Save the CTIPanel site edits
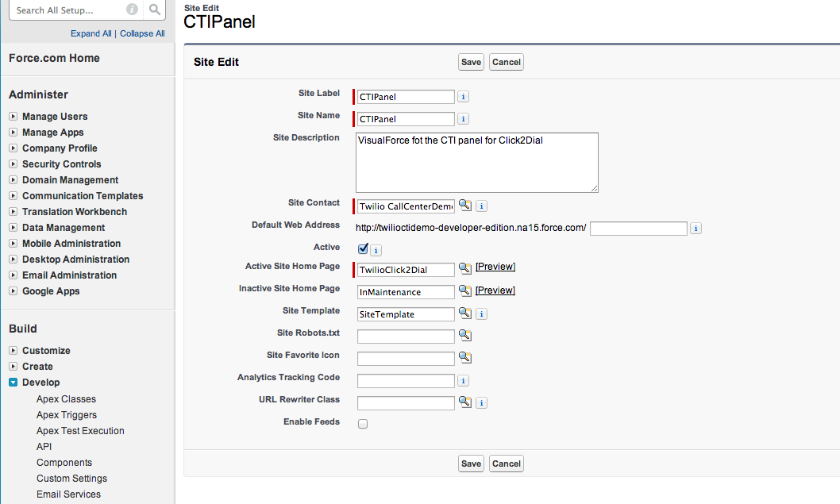Image resolution: width=840 pixels, height=504 pixels. (471, 62)
